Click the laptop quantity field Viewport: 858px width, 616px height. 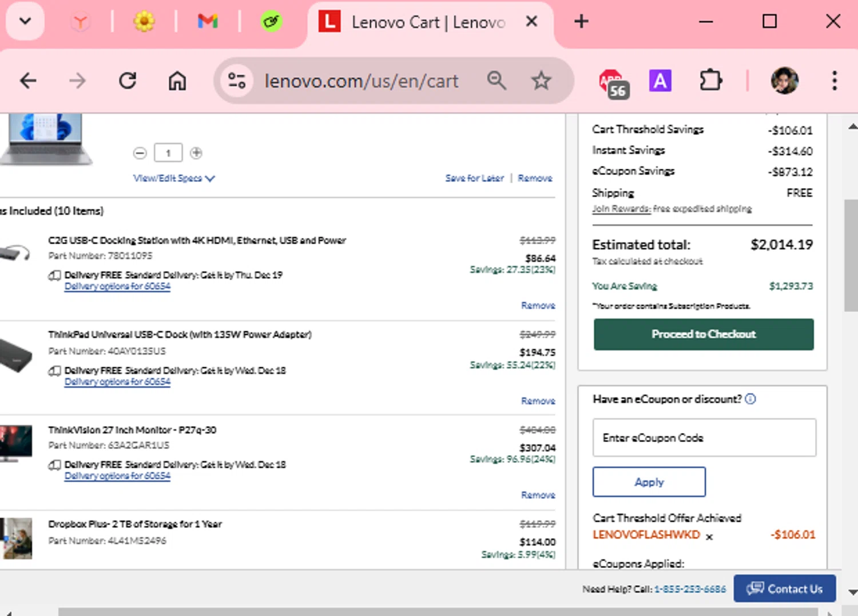pyautogui.click(x=168, y=153)
